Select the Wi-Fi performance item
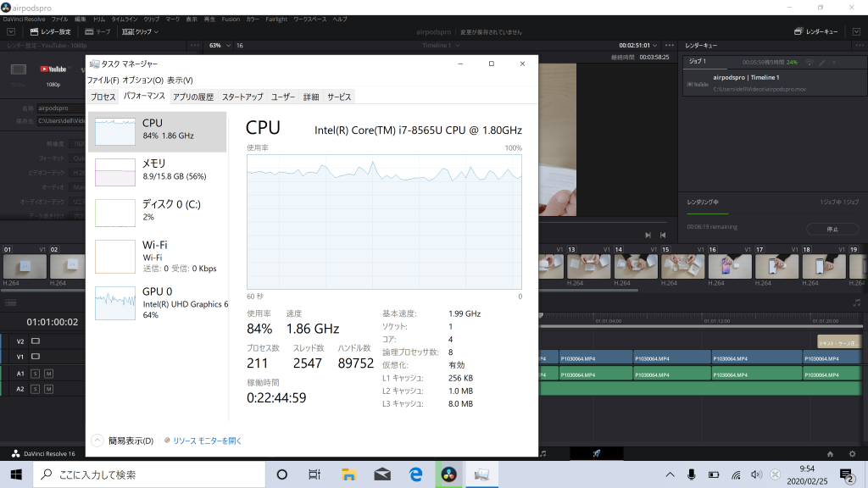868x488 pixels. click(x=157, y=257)
